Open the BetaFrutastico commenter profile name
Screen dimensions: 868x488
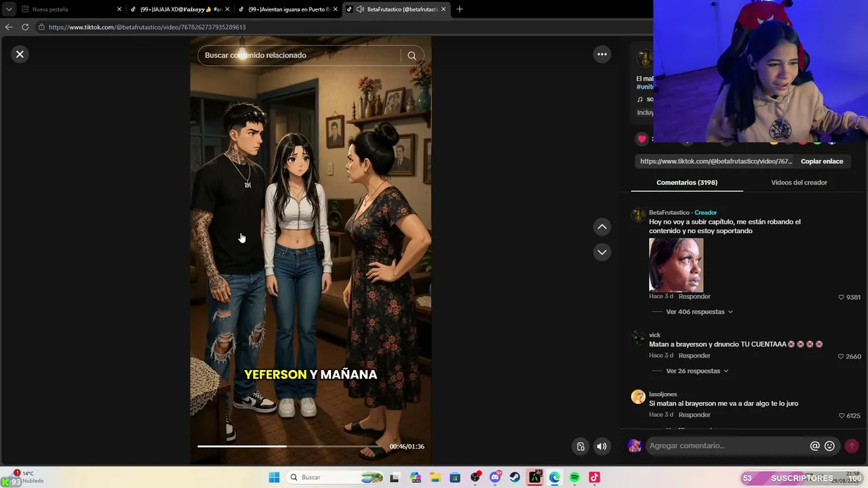tap(669, 212)
